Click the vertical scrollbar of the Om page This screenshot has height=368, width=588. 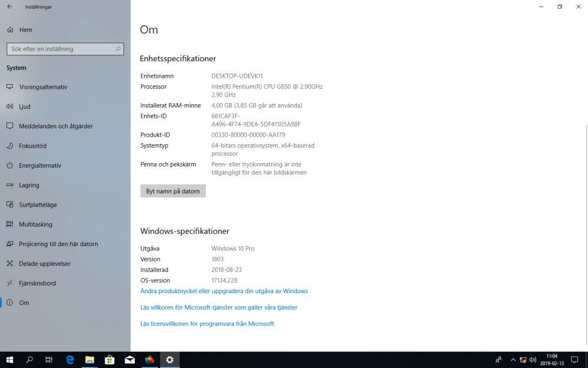pyautogui.click(x=586, y=234)
